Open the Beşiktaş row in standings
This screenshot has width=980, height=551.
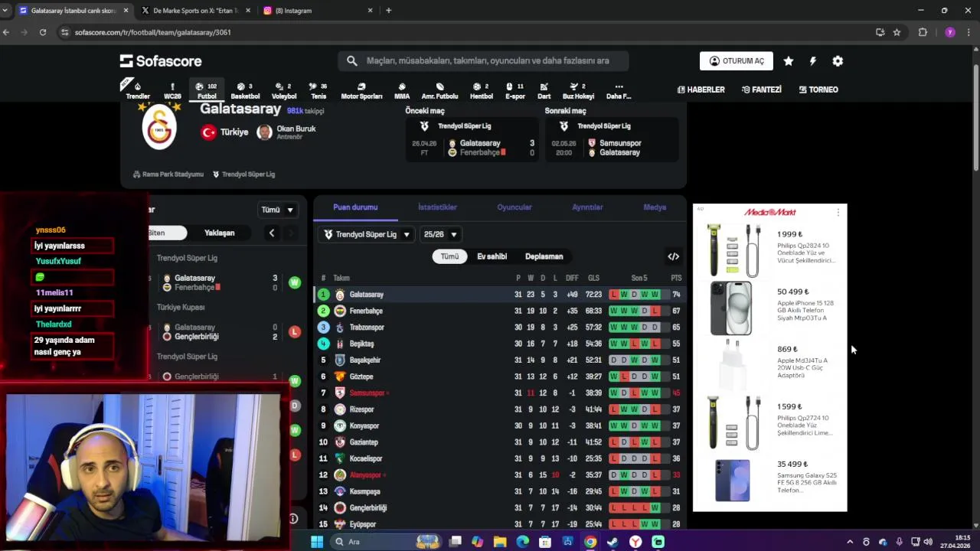(500, 344)
